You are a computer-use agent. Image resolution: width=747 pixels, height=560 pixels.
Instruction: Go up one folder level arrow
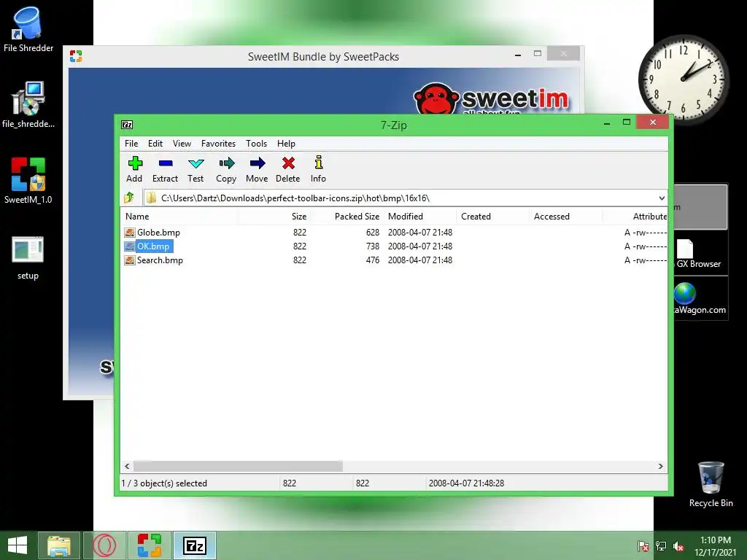coord(128,198)
